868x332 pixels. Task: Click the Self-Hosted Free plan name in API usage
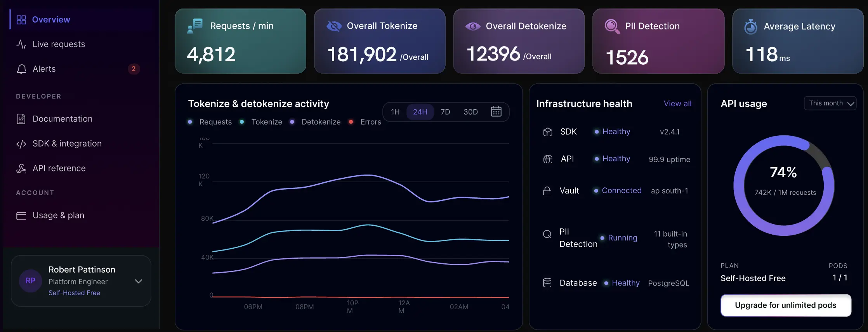[753, 278]
